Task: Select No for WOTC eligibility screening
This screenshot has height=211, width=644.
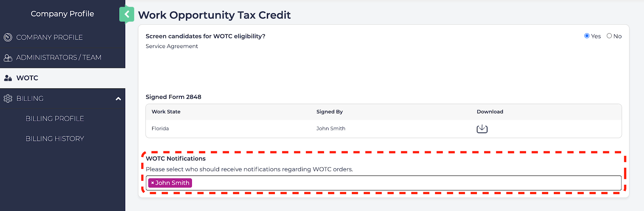Action: [609, 36]
